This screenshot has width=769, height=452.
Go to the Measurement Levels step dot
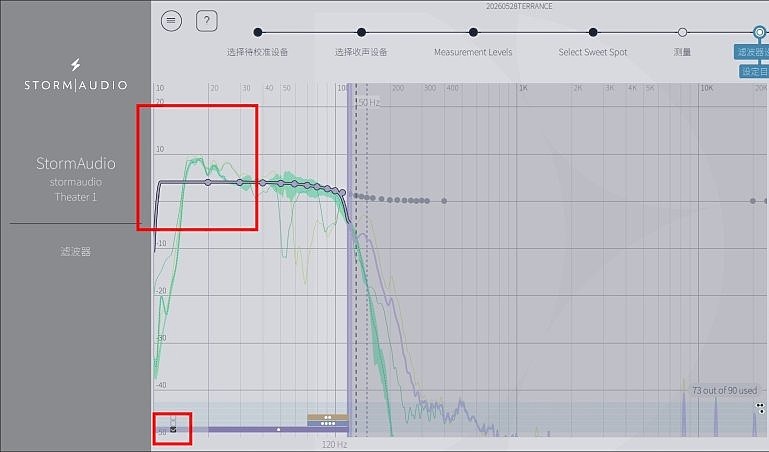pyautogui.click(x=473, y=32)
